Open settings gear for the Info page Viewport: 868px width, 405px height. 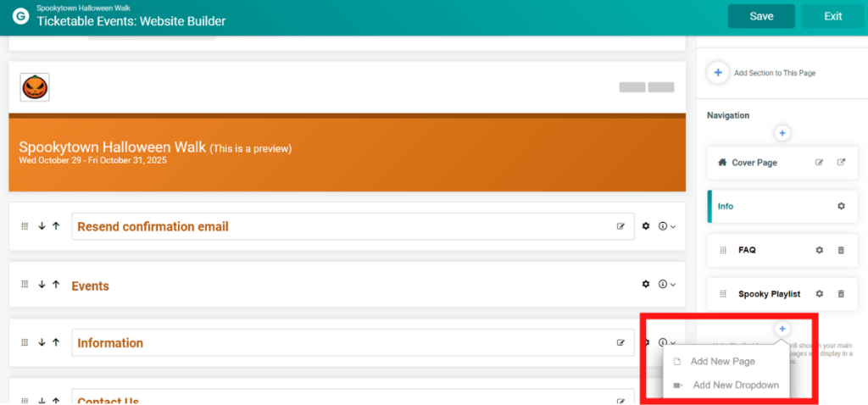tap(841, 207)
